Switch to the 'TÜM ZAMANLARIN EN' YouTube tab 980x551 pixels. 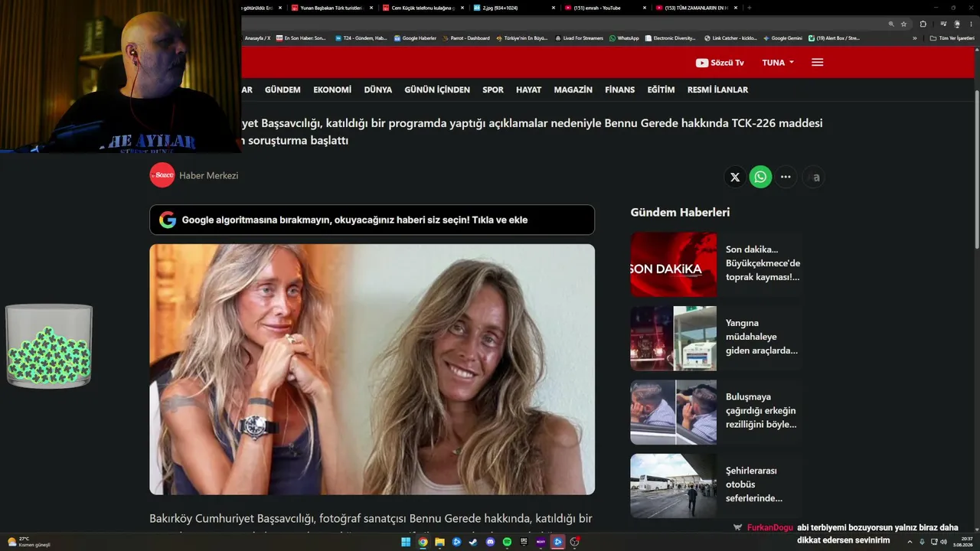[695, 8]
